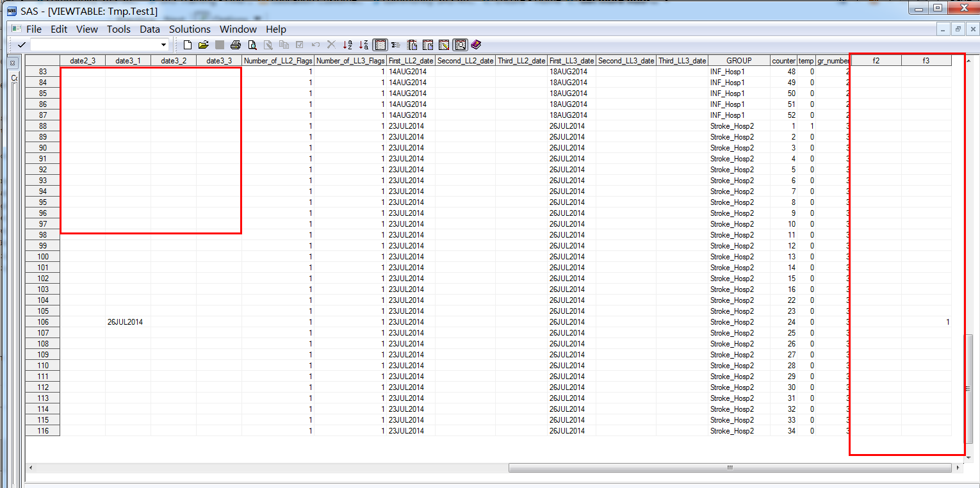Open a file with the folder icon
This screenshot has height=488, width=980.
tap(204, 45)
